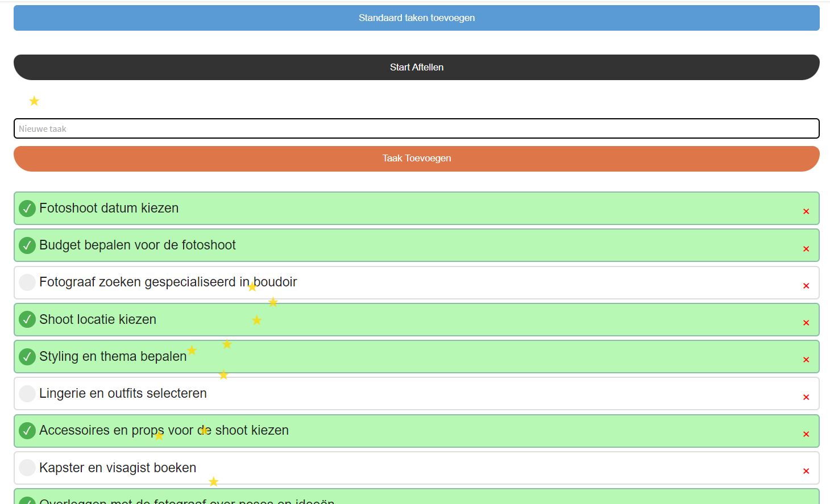Click the text Kapster en visagist boeken
The width and height of the screenshot is (830, 504).
click(118, 468)
